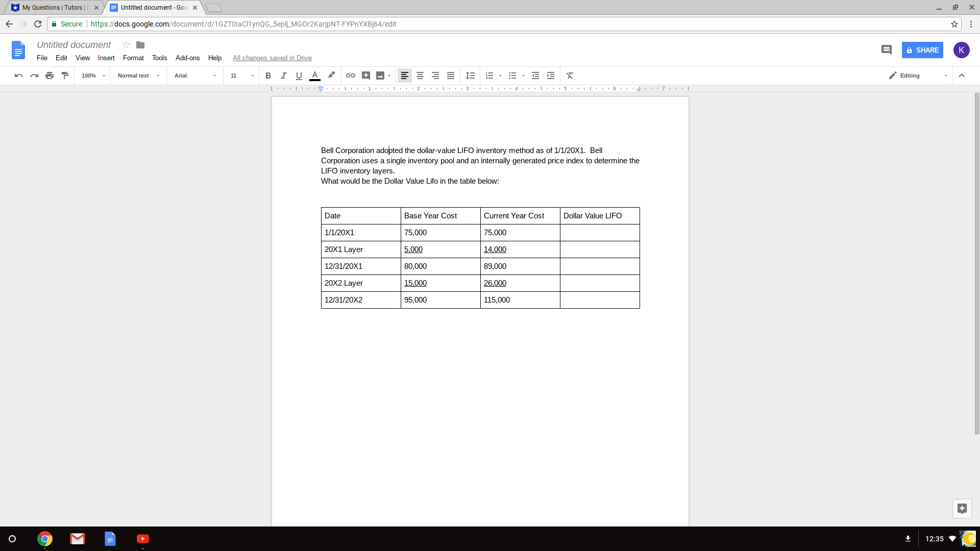Open the font family dropdown

194,76
